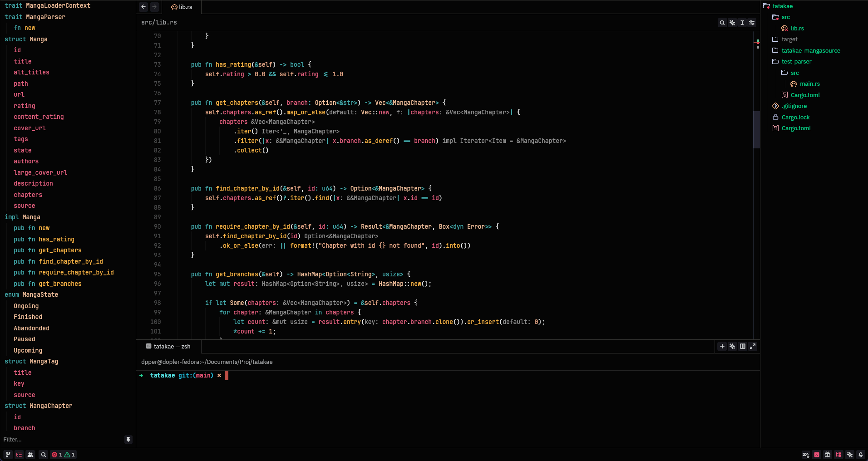Open buffer search in editor toolbar
Viewport: 868px width, 461px height.
[722, 23]
